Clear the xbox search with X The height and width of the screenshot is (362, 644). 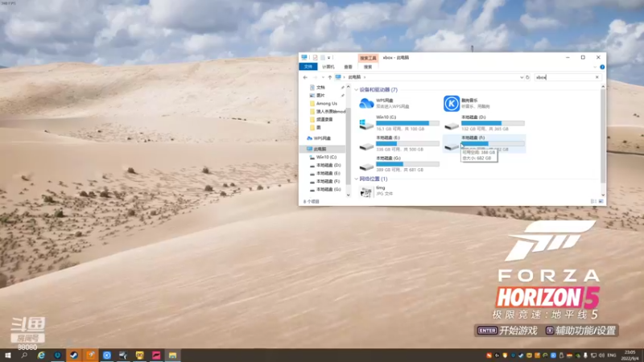[x=597, y=77]
